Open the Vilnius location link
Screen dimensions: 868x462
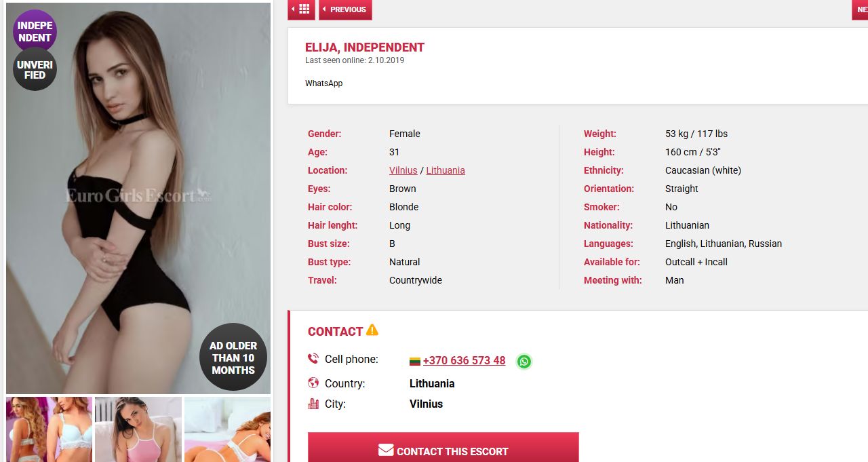pyautogui.click(x=403, y=170)
